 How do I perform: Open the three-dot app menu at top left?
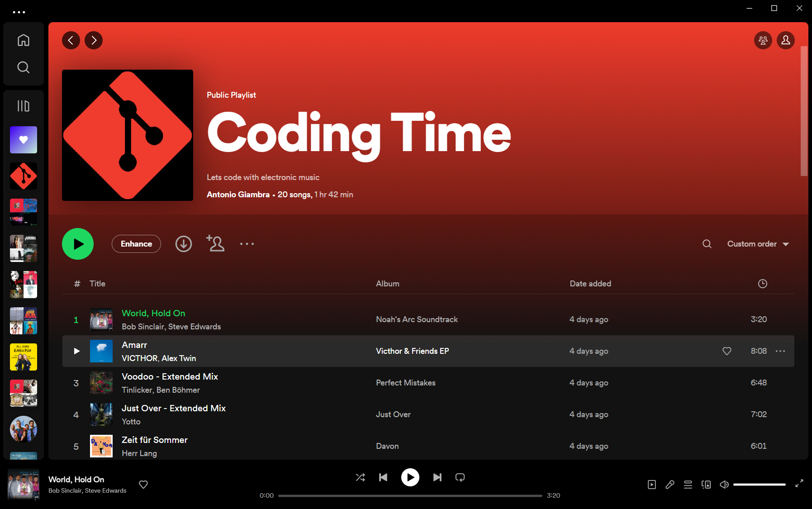19,12
